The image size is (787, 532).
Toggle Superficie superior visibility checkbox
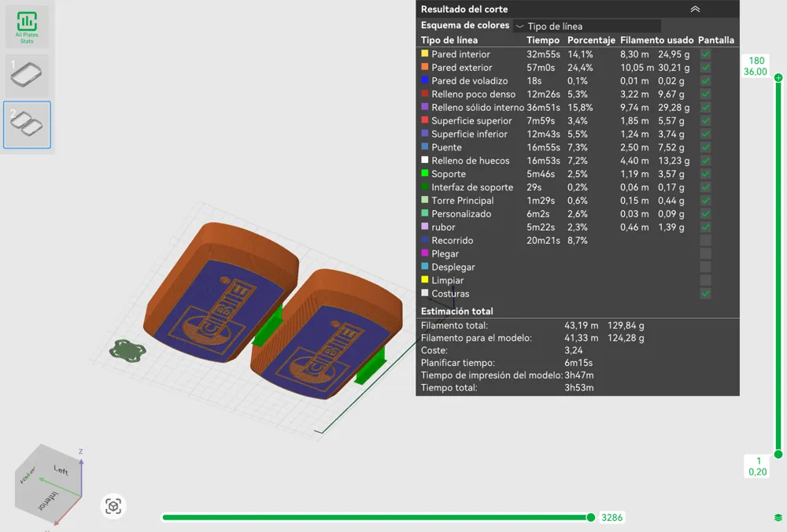coord(706,120)
